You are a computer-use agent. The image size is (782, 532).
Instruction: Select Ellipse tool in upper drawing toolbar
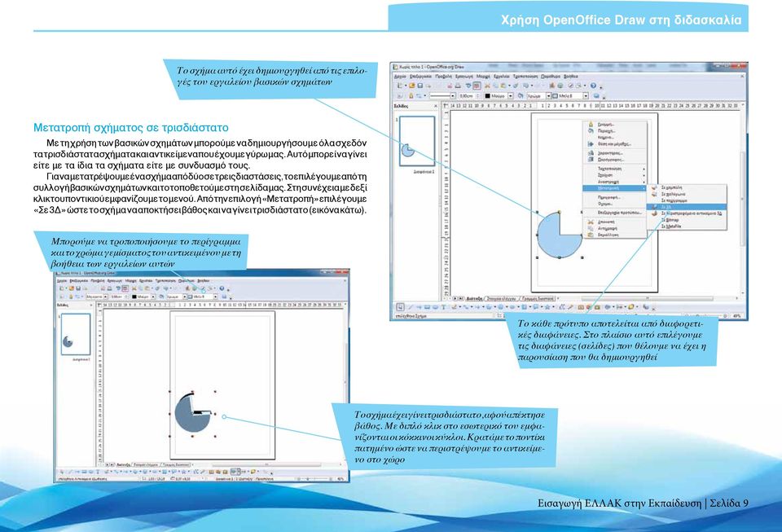(435, 307)
